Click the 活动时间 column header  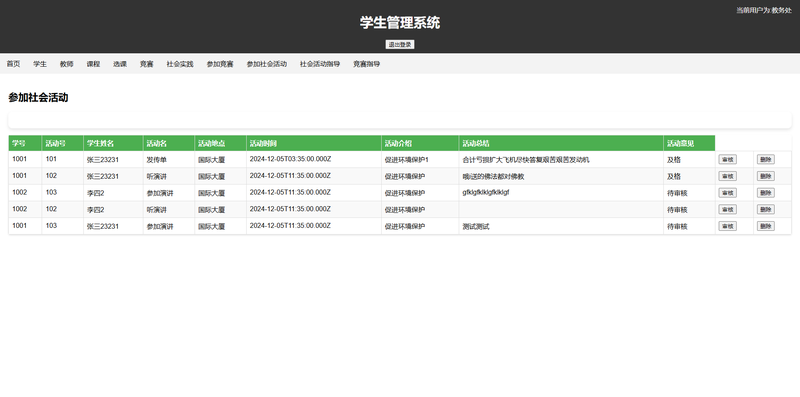(x=314, y=143)
